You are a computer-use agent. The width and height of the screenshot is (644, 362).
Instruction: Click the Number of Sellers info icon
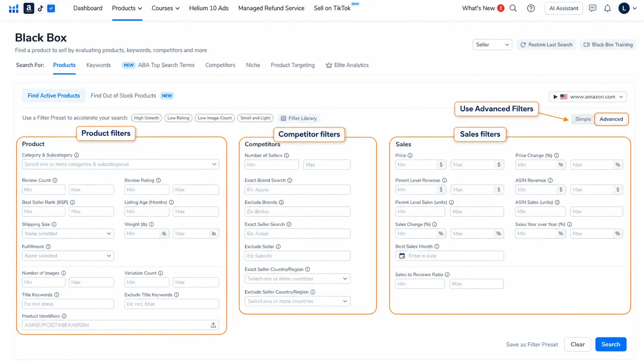pos(287,155)
